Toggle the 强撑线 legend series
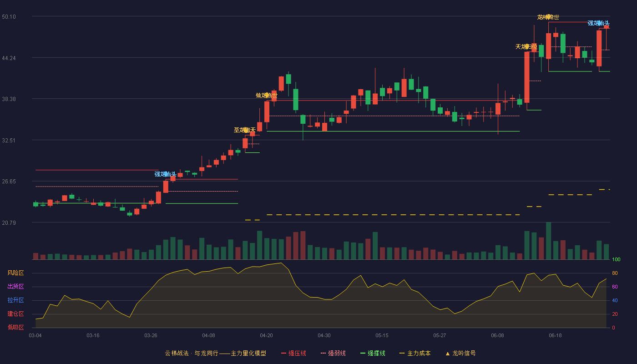637x364 pixels. coord(373,353)
